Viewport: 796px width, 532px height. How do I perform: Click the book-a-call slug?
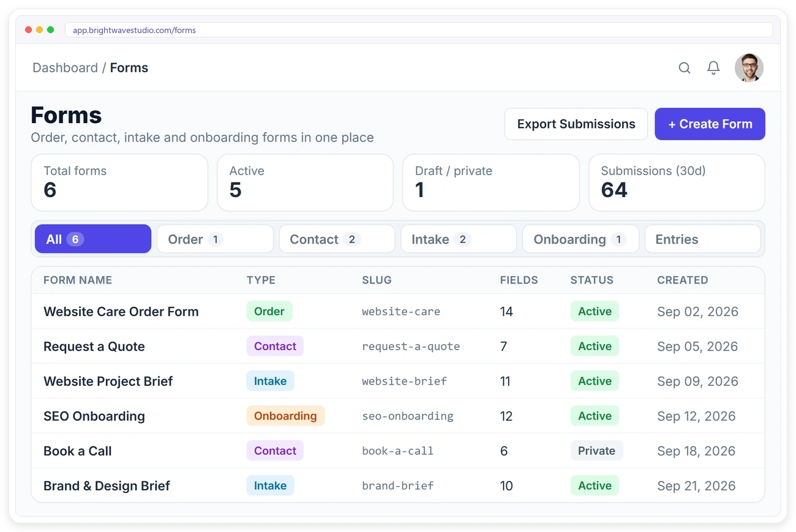(x=397, y=451)
